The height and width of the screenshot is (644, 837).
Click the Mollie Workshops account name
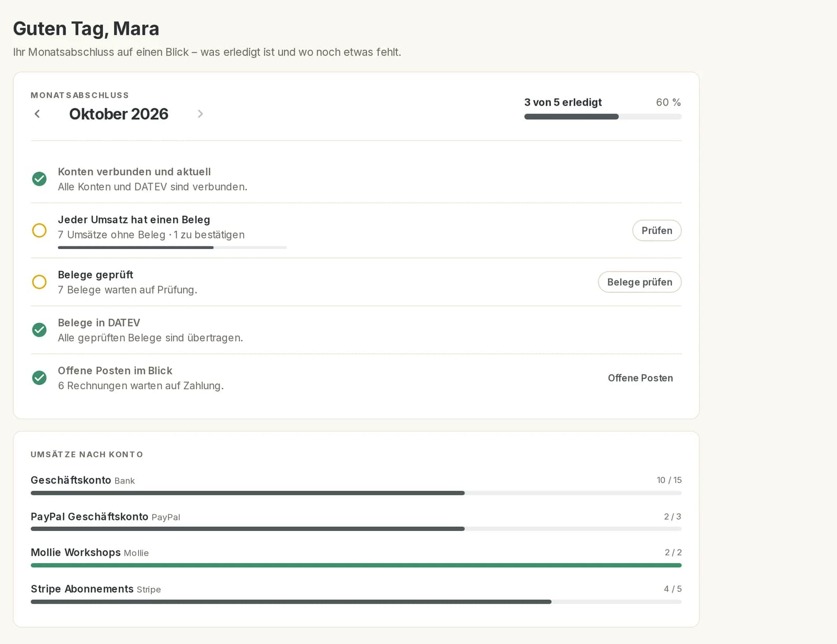[x=75, y=552]
